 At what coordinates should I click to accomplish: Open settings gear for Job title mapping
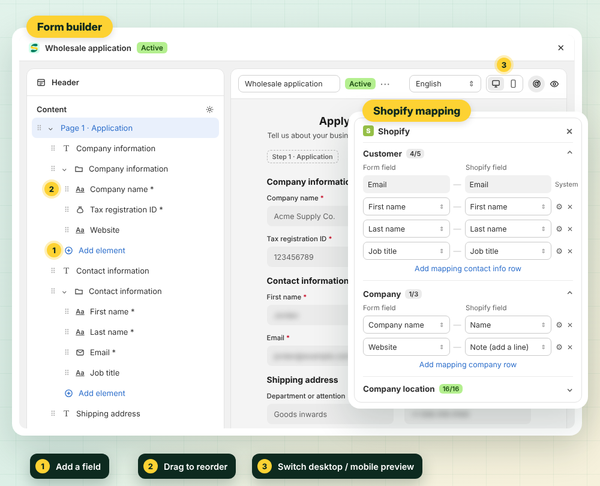[559, 251]
